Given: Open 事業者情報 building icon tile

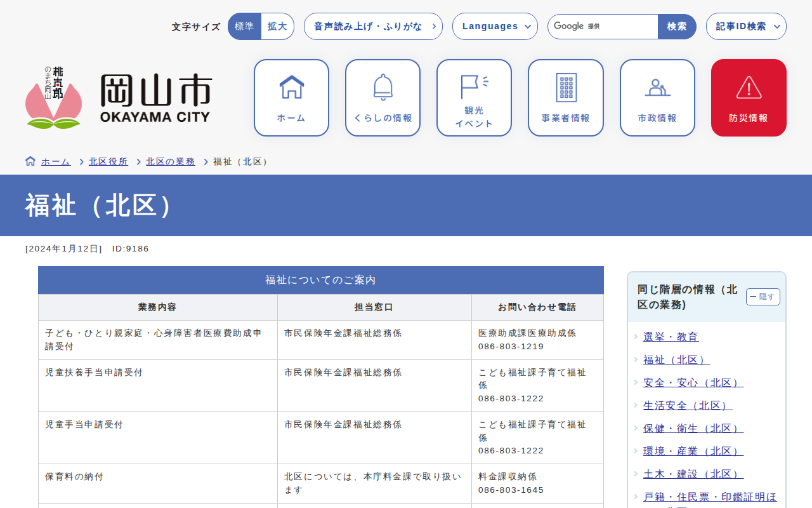Looking at the screenshot, I should pyautogui.click(x=565, y=98).
